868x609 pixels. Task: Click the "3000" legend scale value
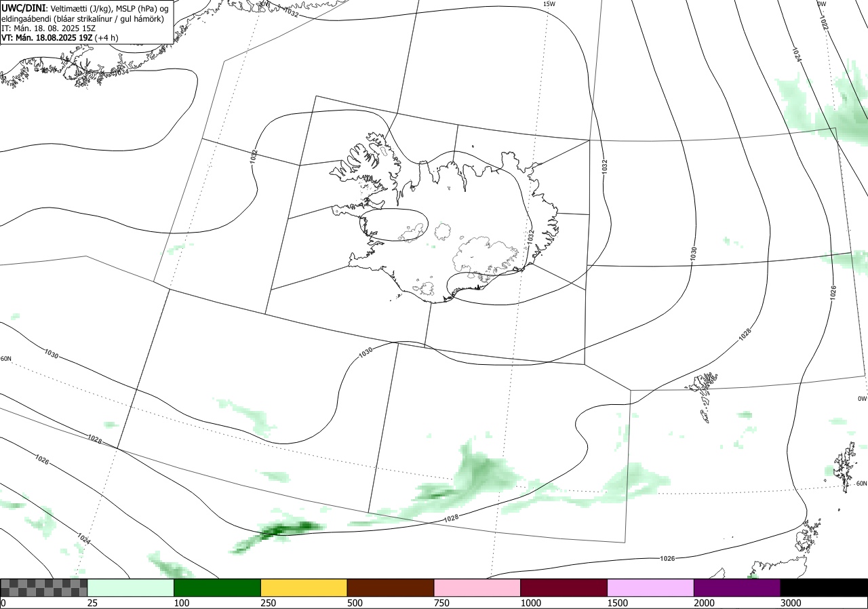pos(791,603)
